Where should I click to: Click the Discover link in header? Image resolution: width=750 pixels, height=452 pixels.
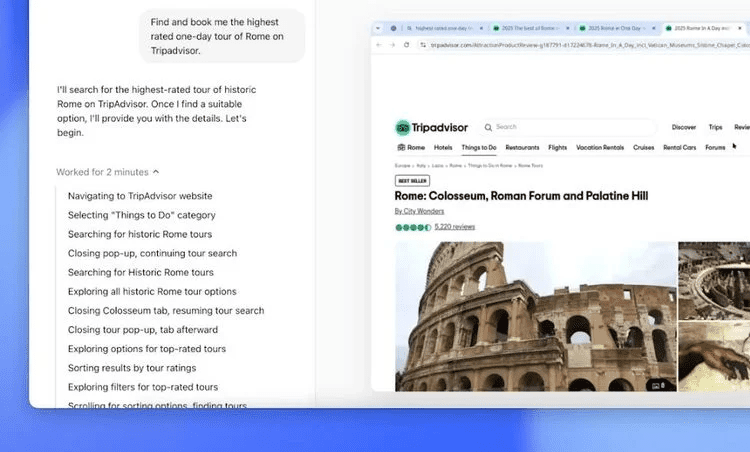click(x=684, y=128)
